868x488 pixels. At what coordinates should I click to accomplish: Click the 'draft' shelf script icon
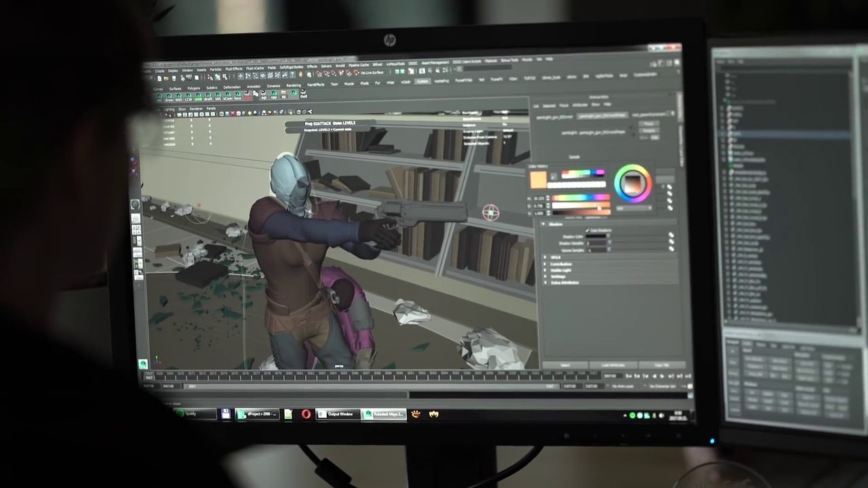coord(208,97)
